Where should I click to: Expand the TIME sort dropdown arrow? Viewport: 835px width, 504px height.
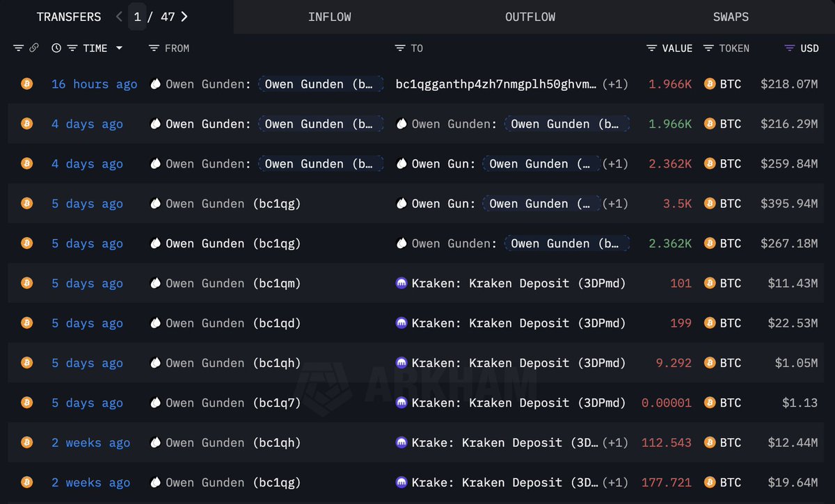coord(120,48)
